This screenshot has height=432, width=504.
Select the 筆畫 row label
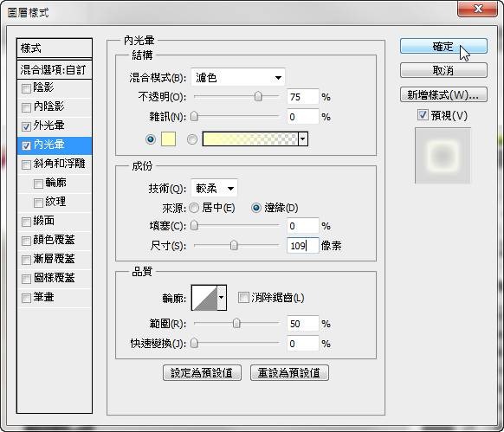43,297
